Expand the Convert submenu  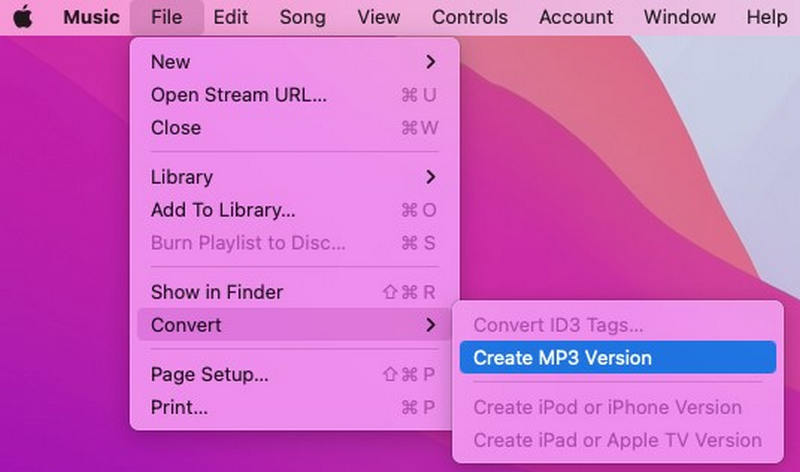click(x=294, y=325)
